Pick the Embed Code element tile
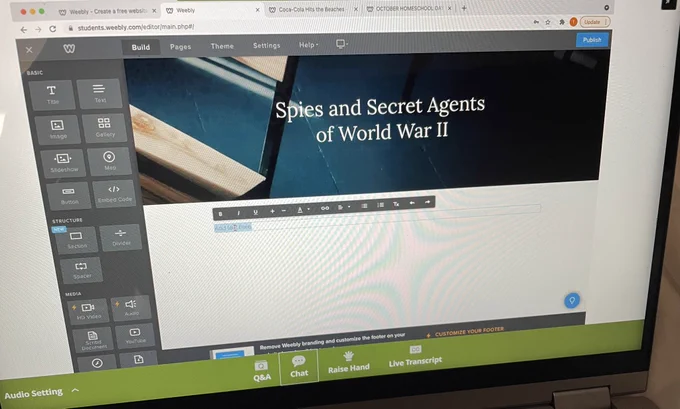 point(114,193)
